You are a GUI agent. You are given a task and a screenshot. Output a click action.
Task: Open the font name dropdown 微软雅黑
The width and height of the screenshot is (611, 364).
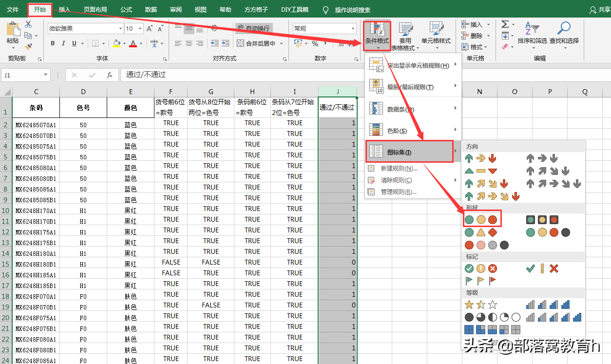119,29
